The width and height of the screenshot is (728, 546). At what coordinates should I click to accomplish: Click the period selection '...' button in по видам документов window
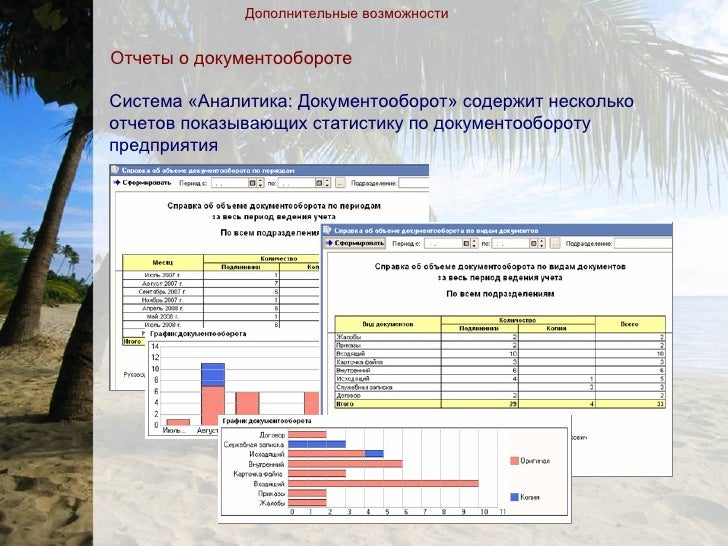(x=555, y=243)
